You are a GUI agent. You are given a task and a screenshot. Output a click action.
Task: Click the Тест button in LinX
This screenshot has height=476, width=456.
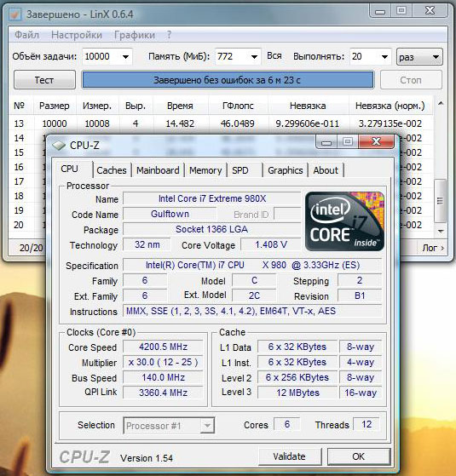coord(44,80)
